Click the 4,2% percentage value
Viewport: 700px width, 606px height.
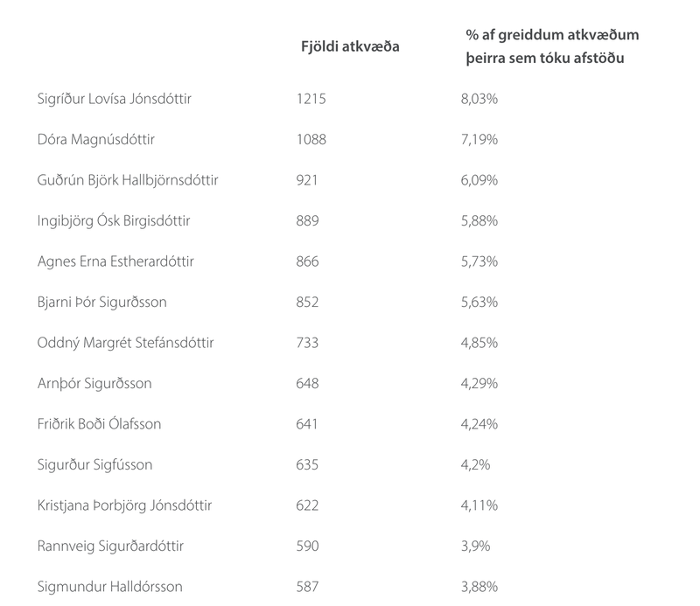[476, 465]
